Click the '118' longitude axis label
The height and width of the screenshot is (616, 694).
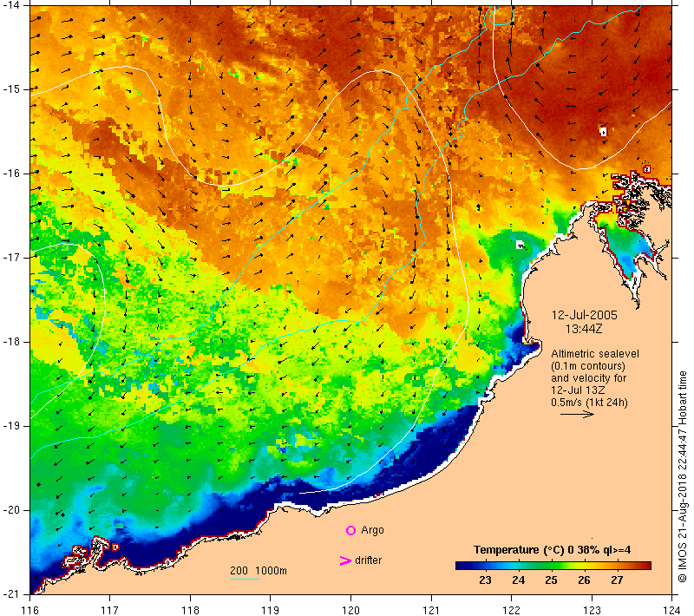190,610
